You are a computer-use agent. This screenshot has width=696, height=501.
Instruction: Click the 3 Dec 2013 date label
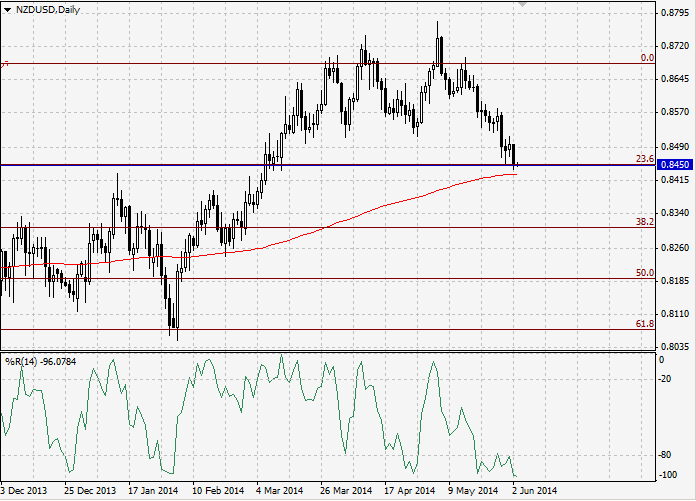pyautogui.click(x=24, y=491)
